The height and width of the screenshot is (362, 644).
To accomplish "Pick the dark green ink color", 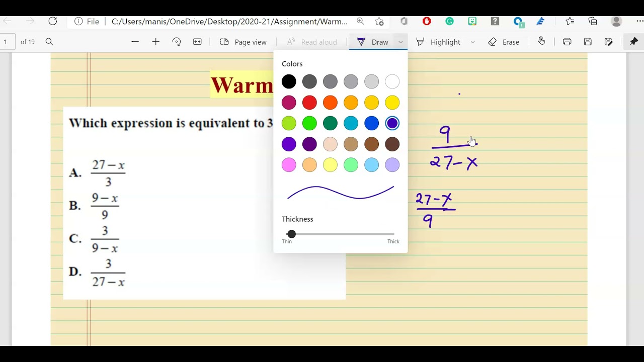I will pyautogui.click(x=330, y=123).
